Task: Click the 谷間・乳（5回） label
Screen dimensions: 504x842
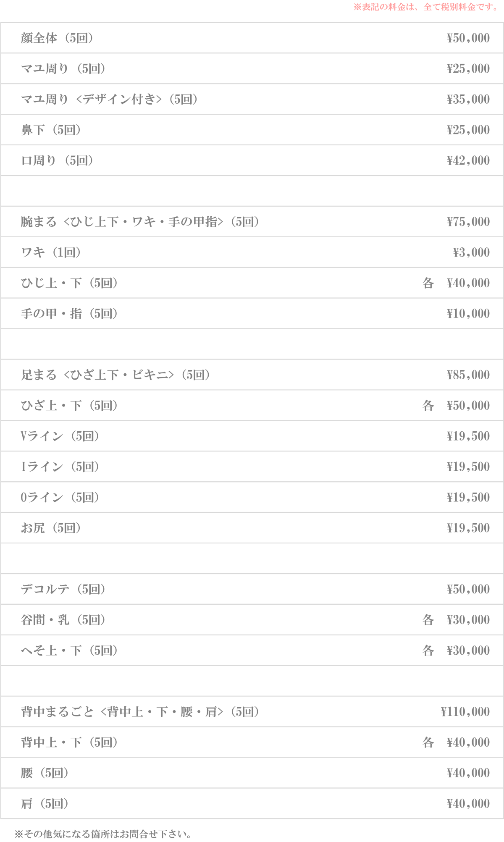Action: click(x=63, y=620)
